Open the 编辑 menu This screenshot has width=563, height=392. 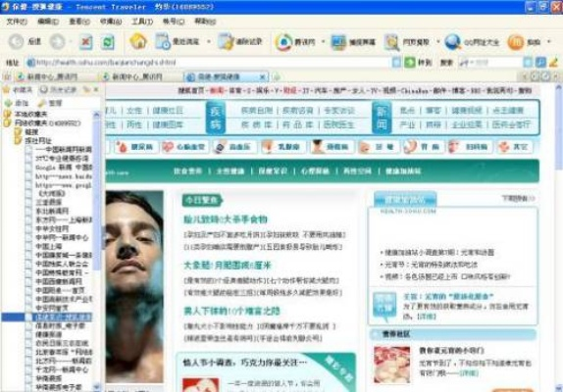point(48,22)
